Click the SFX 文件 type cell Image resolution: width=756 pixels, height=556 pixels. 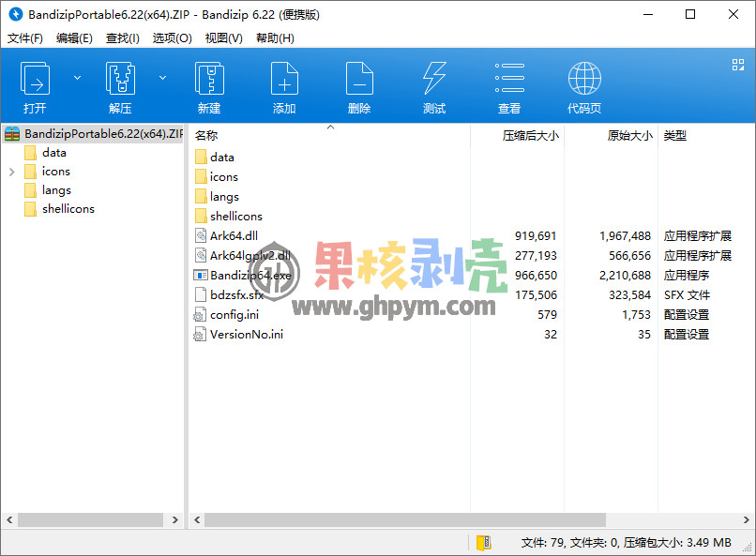tap(687, 294)
